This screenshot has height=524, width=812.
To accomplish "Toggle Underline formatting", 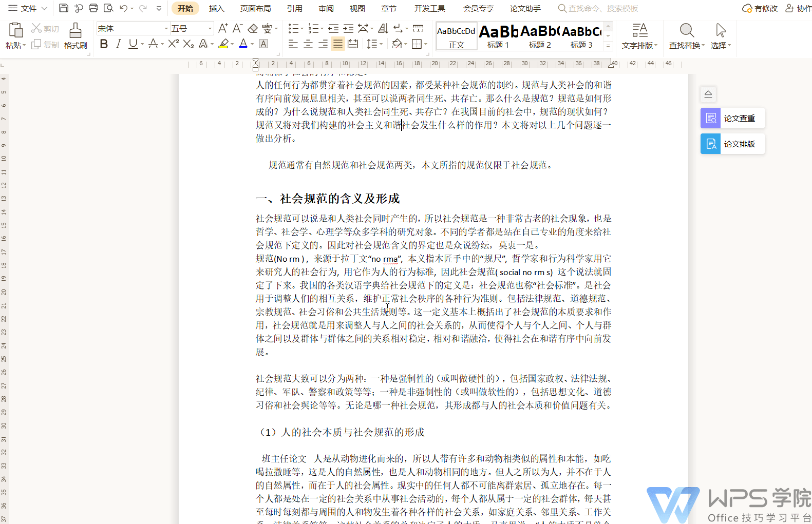I will [x=133, y=44].
